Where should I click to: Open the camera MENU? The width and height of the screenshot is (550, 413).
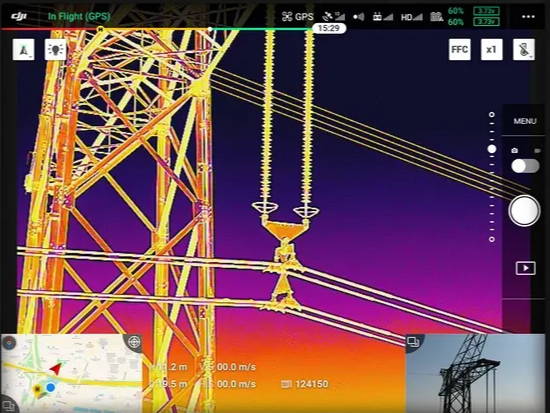coord(525,121)
